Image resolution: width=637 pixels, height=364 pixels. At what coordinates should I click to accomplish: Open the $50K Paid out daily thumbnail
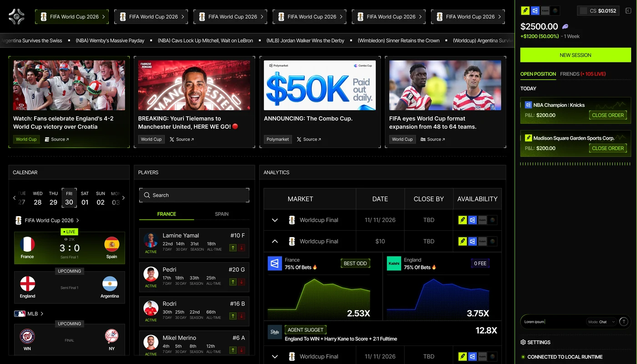click(x=320, y=86)
